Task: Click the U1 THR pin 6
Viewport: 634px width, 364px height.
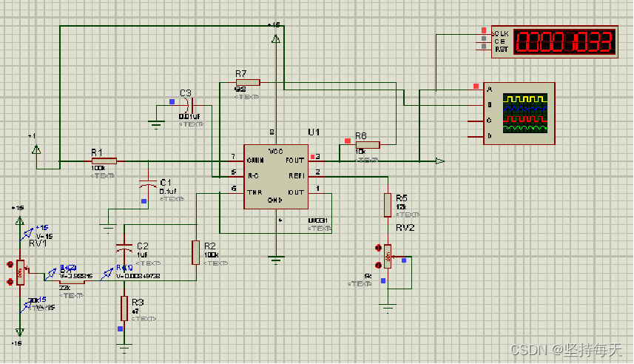Action: pos(237,193)
